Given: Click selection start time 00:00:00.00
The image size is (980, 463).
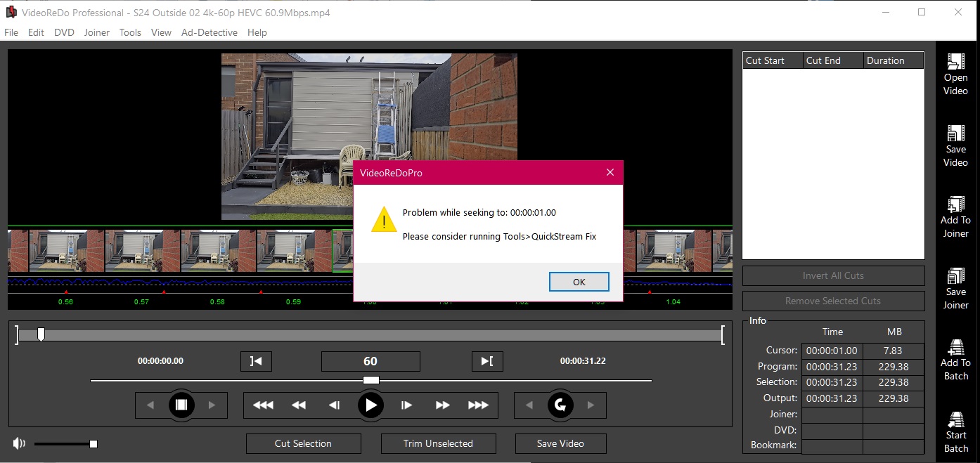Looking at the screenshot, I should point(160,361).
